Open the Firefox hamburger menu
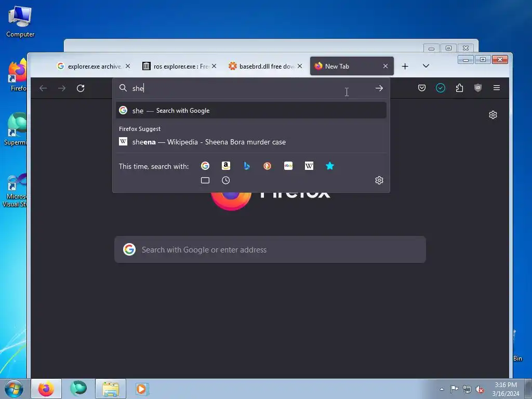Image resolution: width=532 pixels, height=399 pixels. (x=497, y=88)
